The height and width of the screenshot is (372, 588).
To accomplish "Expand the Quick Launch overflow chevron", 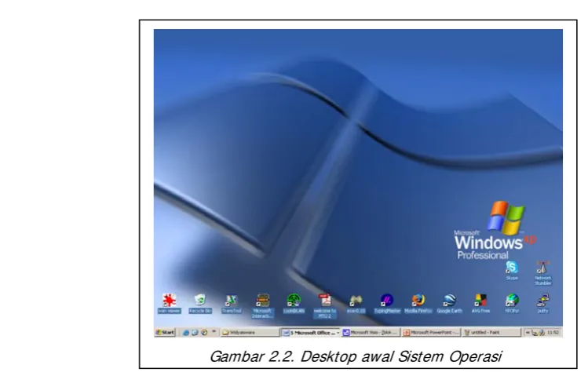I will coord(214,331).
